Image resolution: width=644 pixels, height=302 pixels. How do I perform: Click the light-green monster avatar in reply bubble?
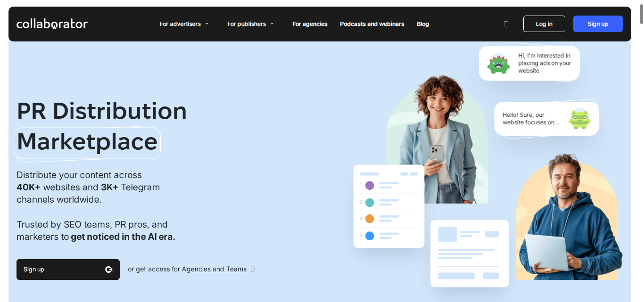click(x=579, y=118)
